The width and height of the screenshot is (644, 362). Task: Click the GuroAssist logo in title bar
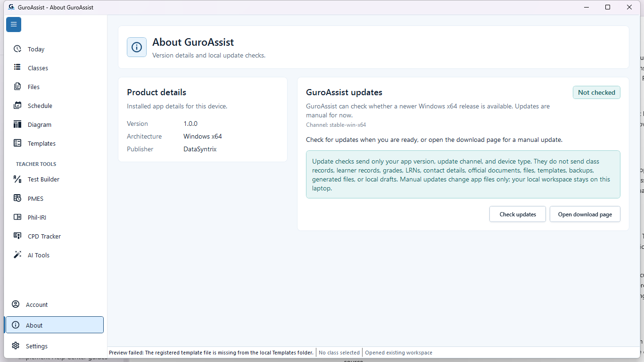click(x=11, y=7)
